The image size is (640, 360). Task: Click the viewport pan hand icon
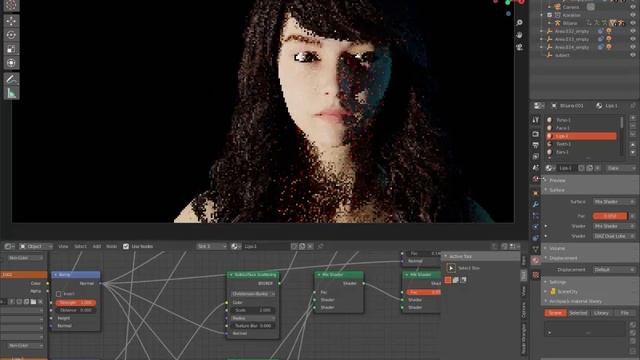(519, 35)
